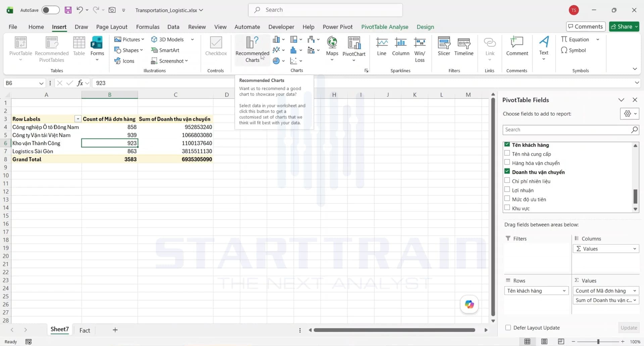The image size is (644, 346).
Task: Check the Lợi nhuận field checkbox
Action: tap(507, 190)
